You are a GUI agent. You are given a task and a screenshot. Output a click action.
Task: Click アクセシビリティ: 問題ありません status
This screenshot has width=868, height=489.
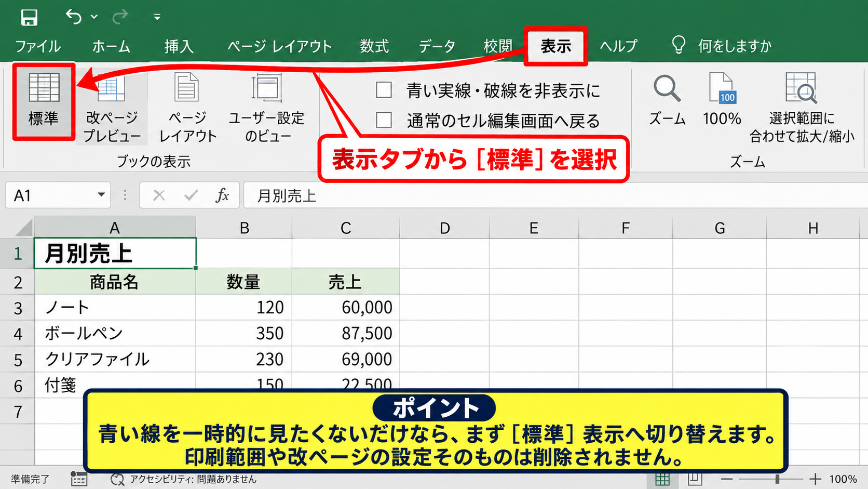point(185,479)
